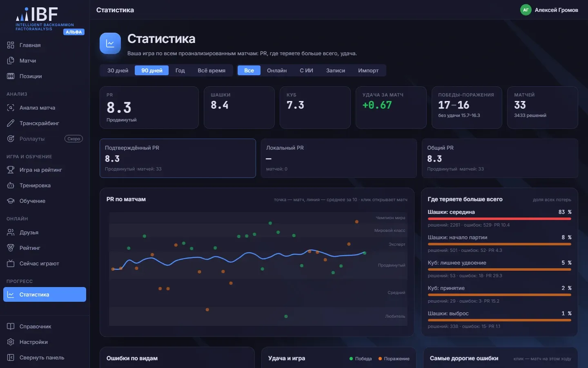This screenshot has width=588, height=368.
Task: Open the Статистика sidebar item
Action: 45,294
